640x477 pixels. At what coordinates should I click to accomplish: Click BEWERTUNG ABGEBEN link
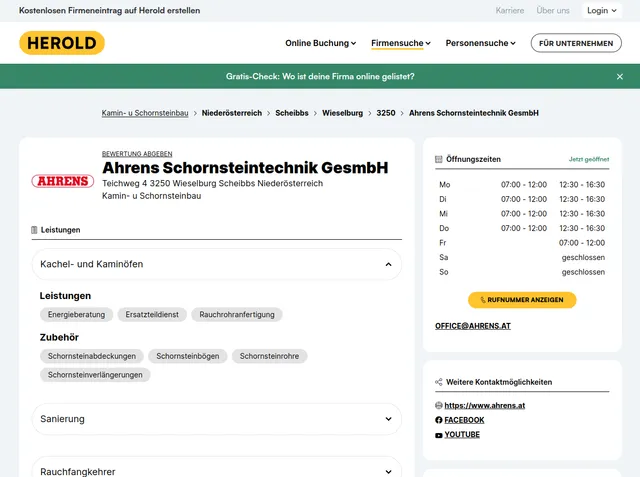(x=137, y=154)
